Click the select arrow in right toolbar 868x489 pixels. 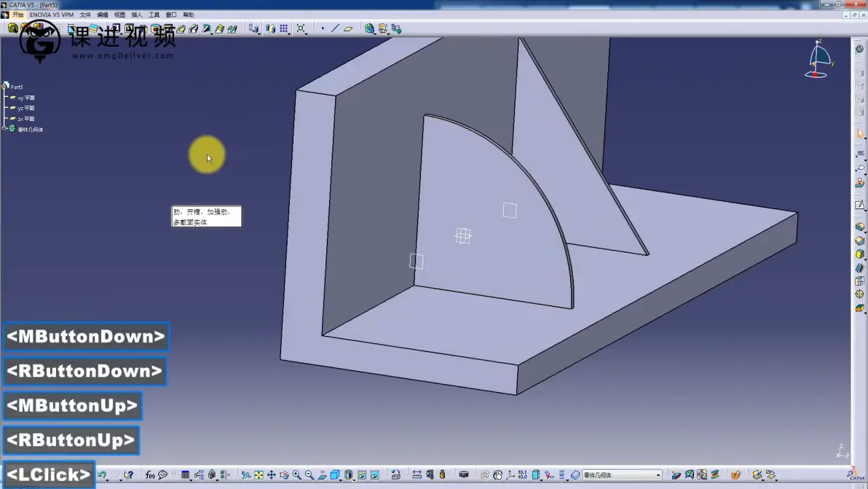pos(860,133)
